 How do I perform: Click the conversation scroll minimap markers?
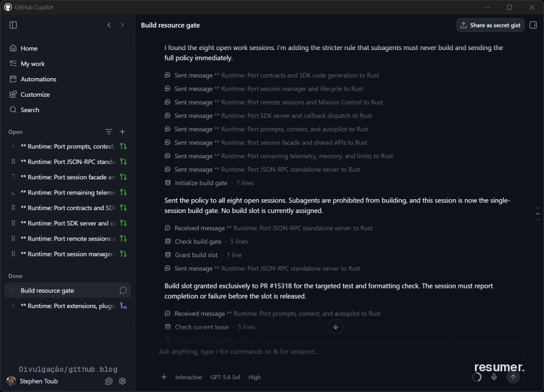pyautogui.click(x=538, y=214)
